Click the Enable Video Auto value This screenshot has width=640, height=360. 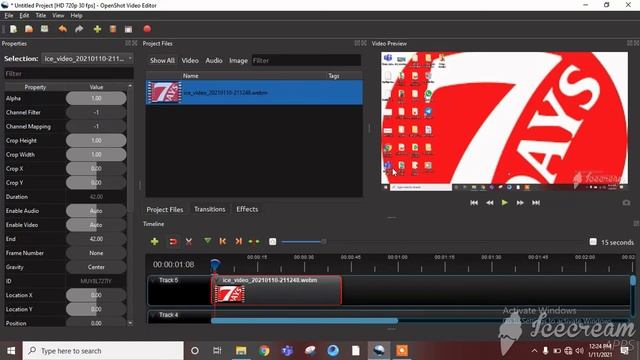coord(96,225)
